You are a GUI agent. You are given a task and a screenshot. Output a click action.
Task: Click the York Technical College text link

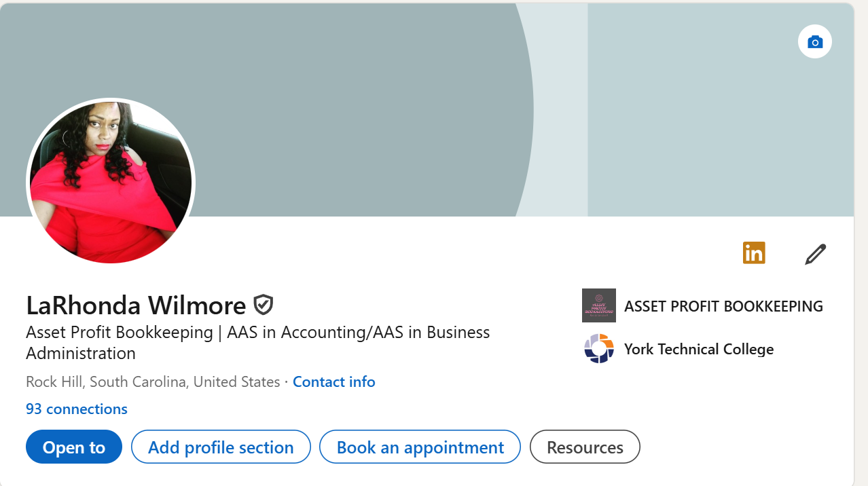pos(699,349)
